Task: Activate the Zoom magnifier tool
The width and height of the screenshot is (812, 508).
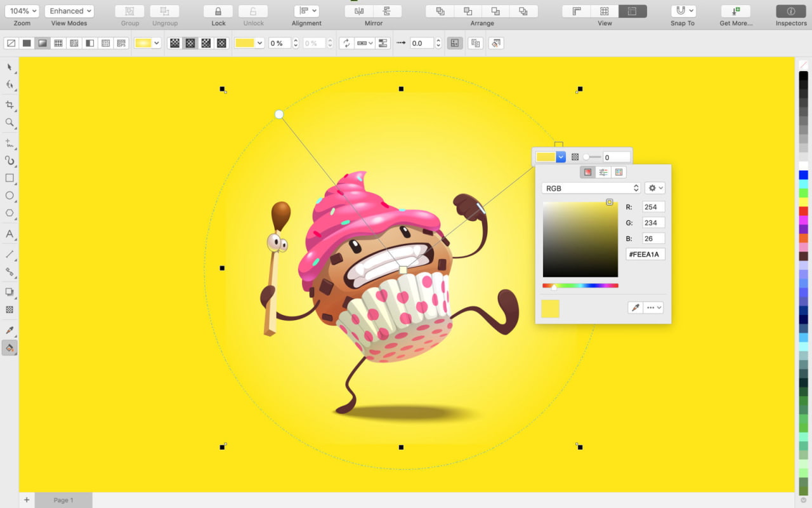Action: pos(10,123)
